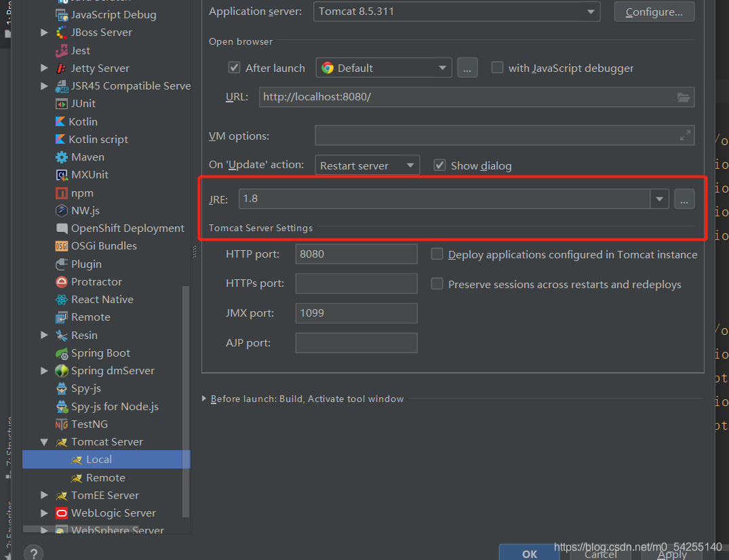Open the help question mark button
729x560 pixels.
point(33,553)
